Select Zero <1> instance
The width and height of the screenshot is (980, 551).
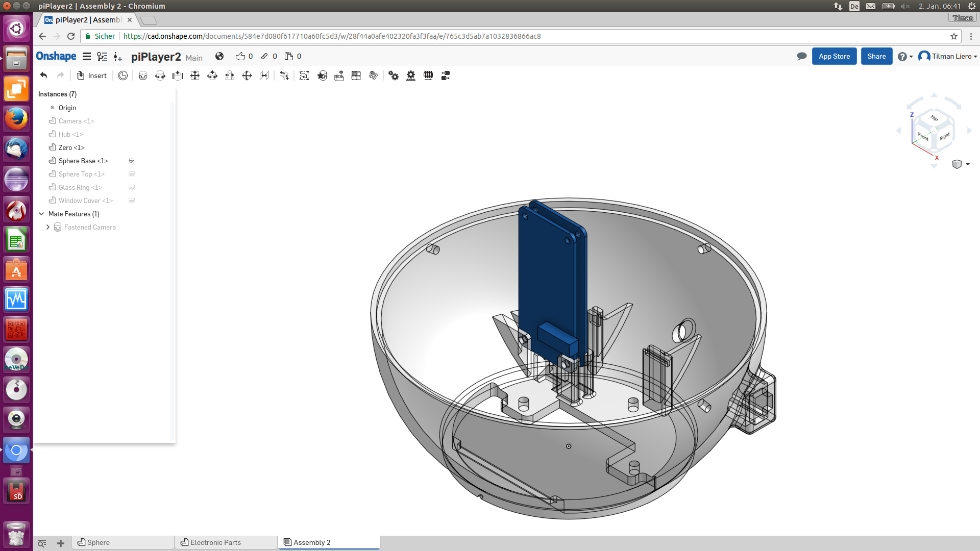[71, 147]
